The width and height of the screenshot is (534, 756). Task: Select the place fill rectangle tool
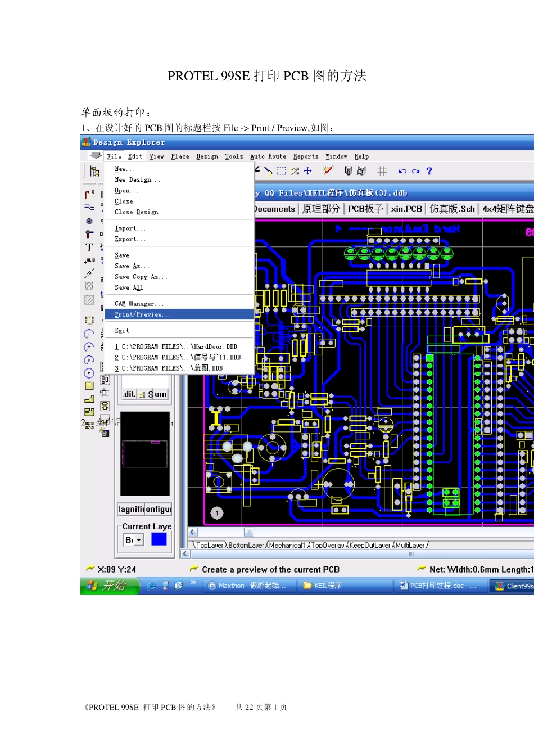[x=89, y=386]
